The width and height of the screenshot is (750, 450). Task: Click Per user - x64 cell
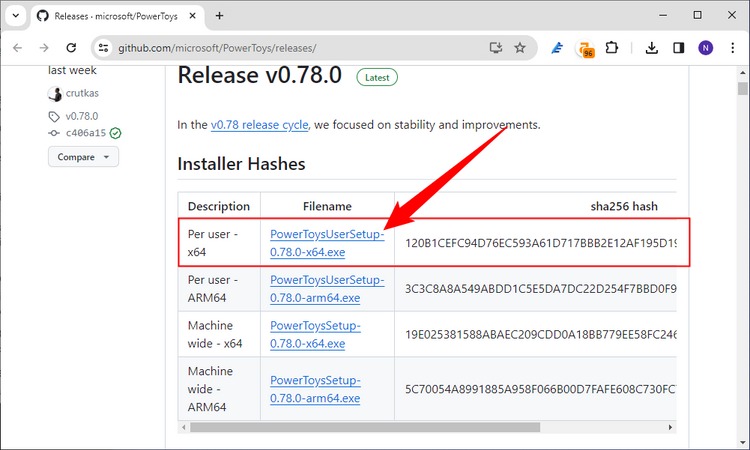pos(219,243)
